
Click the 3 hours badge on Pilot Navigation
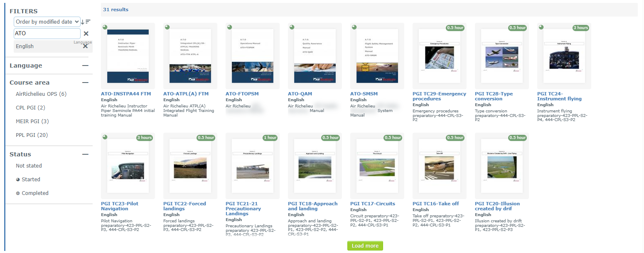tap(144, 138)
